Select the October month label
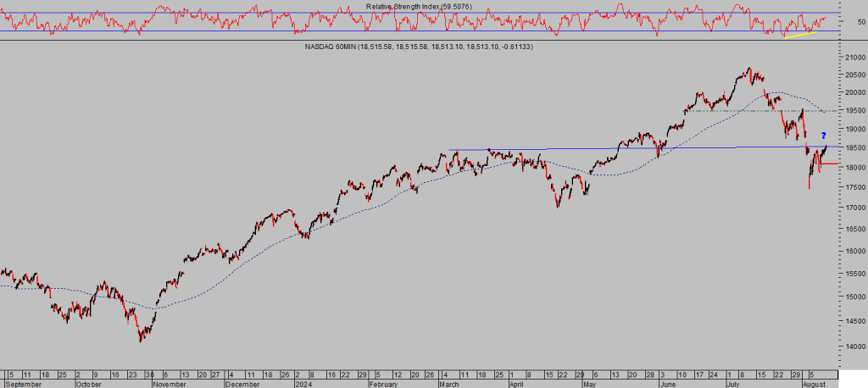868x388 pixels. [88, 384]
